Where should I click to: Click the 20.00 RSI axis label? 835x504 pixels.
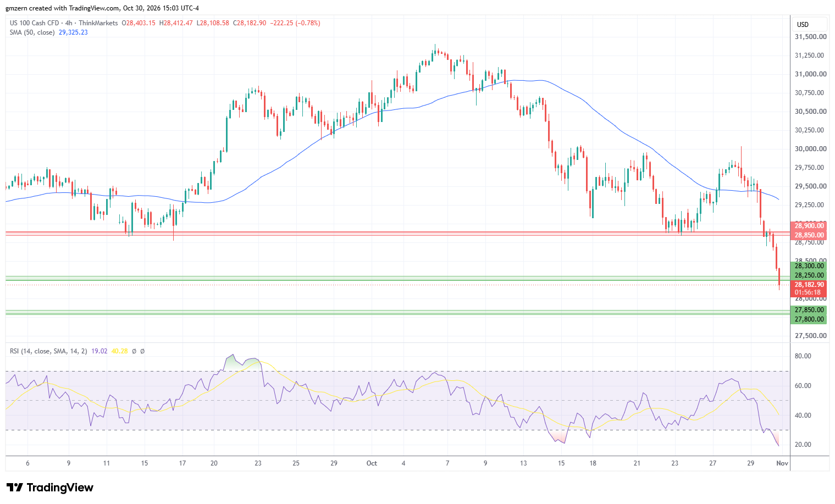pyautogui.click(x=803, y=445)
